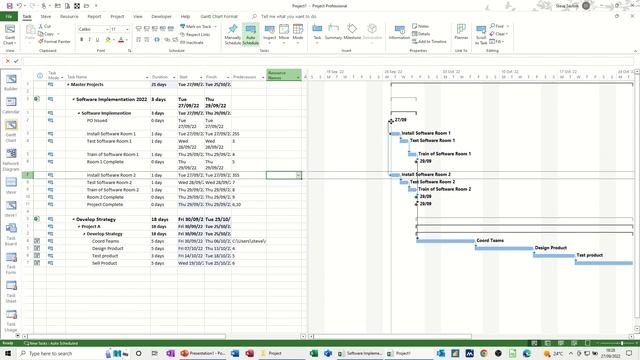This screenshot has height=360, width=640.
Task: Toggle Inactivate task
Action: (192, 42)
